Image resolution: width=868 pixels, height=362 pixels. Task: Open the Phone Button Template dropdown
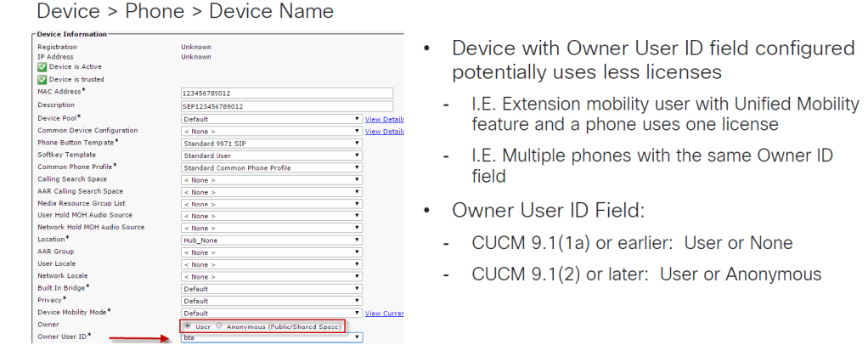(x=272, y=143)
